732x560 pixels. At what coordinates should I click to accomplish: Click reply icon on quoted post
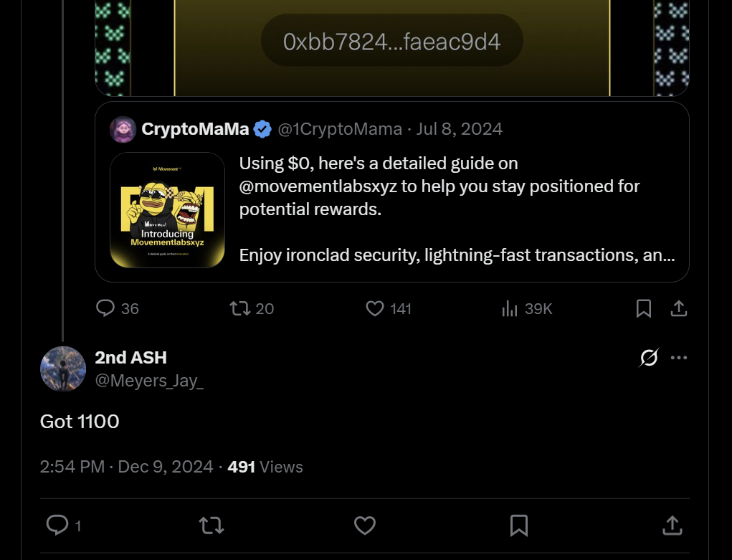[105, 308]
